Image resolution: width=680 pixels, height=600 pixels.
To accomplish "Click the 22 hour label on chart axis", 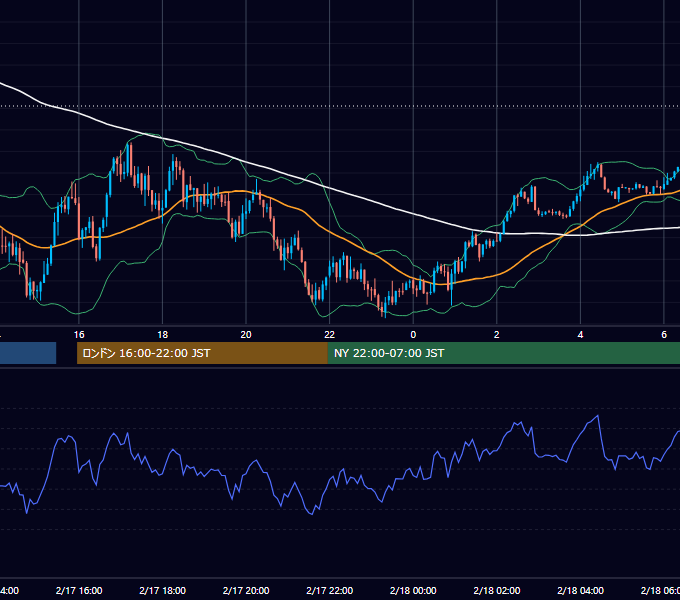I will coord(330,335).
